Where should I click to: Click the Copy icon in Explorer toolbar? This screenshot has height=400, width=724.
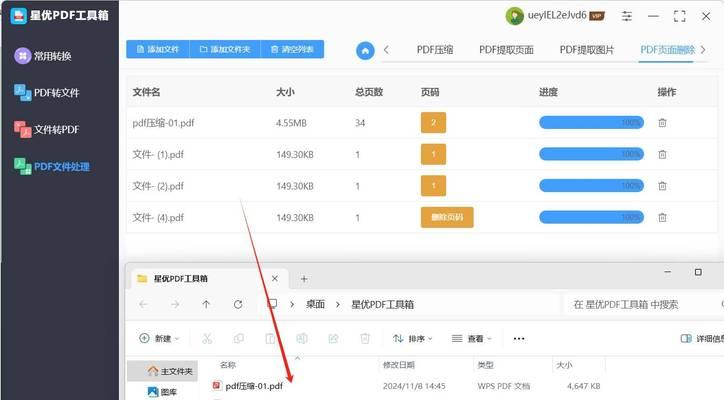tap(239, 339)
